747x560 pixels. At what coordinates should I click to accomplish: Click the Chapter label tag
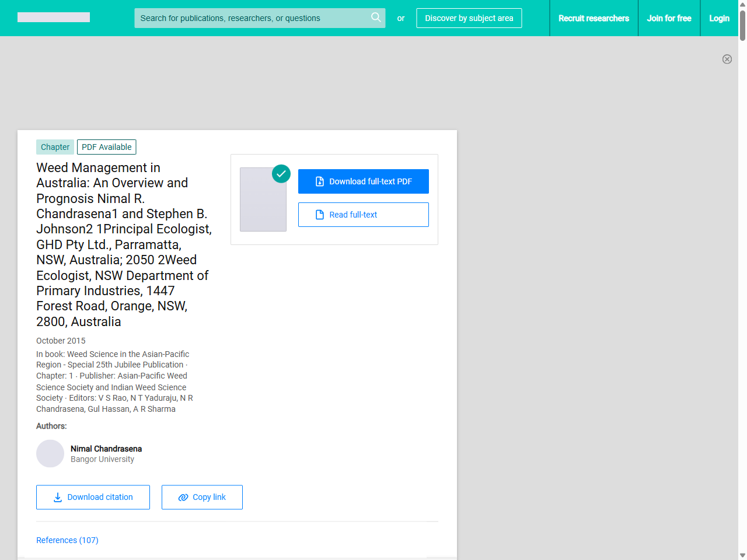coord(55,147)
